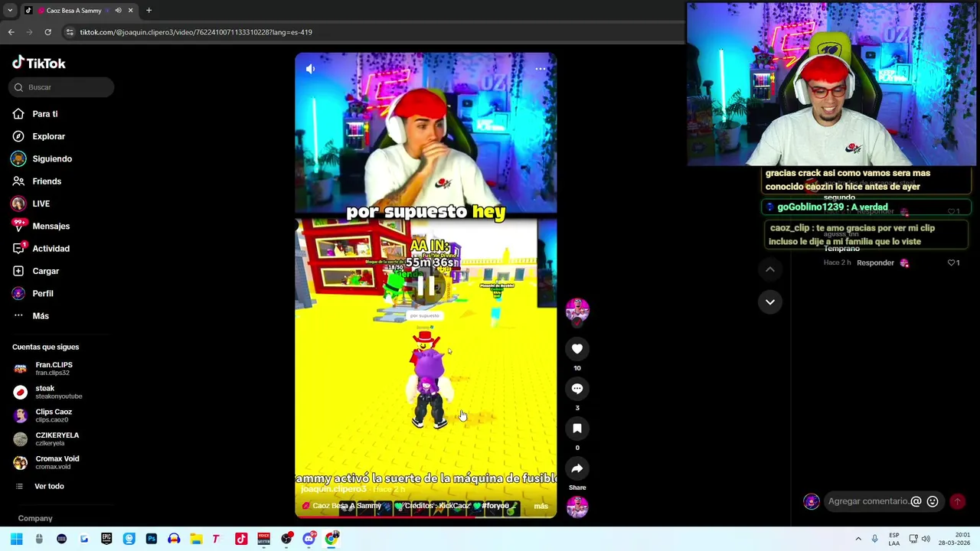980x551 pixels.
Task: Go back in browser history
Action: tap(11, 32)
